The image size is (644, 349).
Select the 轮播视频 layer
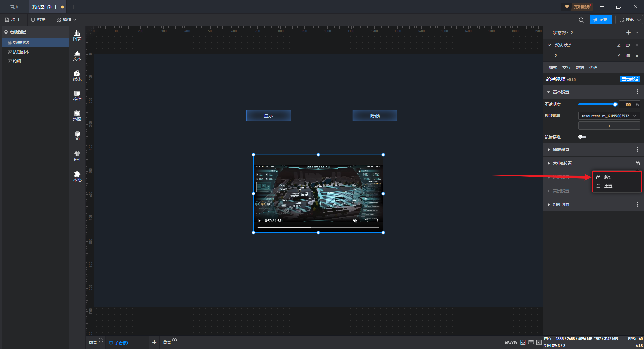tap(35, 42)
